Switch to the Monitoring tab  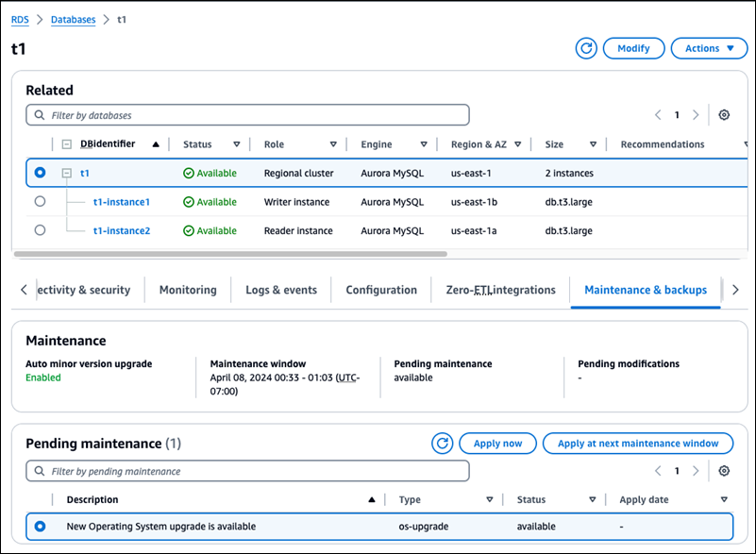188,290
